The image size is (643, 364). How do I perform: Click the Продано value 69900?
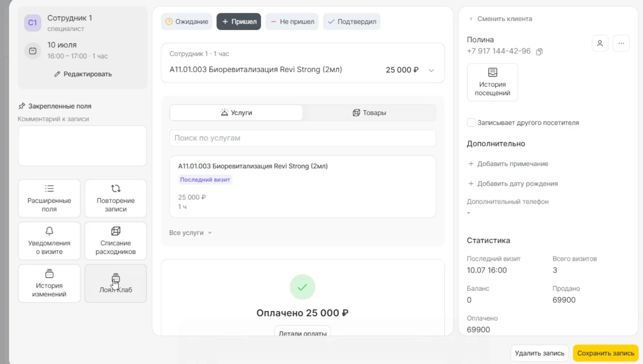point(564,300)
